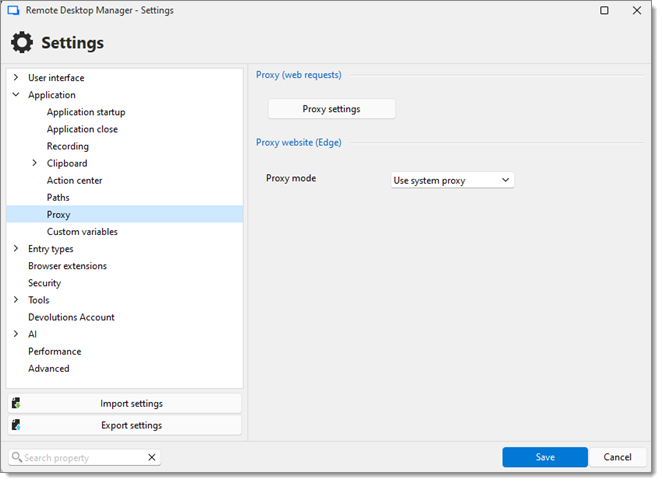Click the Proxy mode label
This screenshot has width=662, height=483.
click(291, 178)
